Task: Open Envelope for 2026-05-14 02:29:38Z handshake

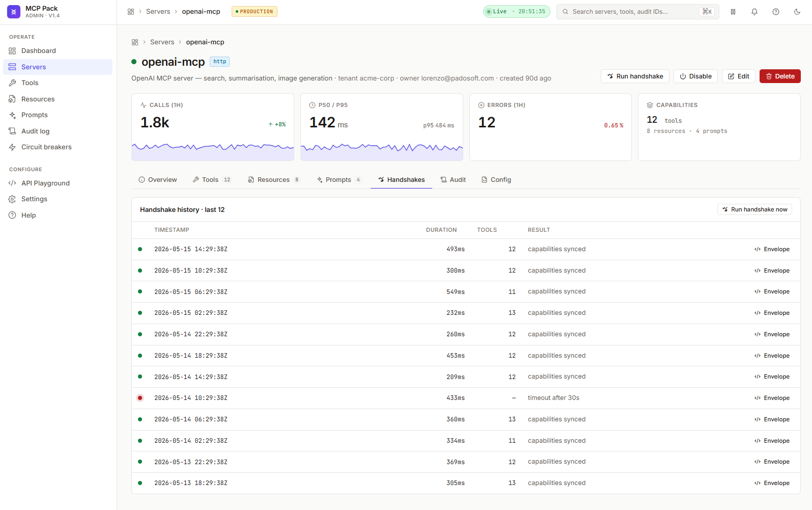Action: coord(772,441)
